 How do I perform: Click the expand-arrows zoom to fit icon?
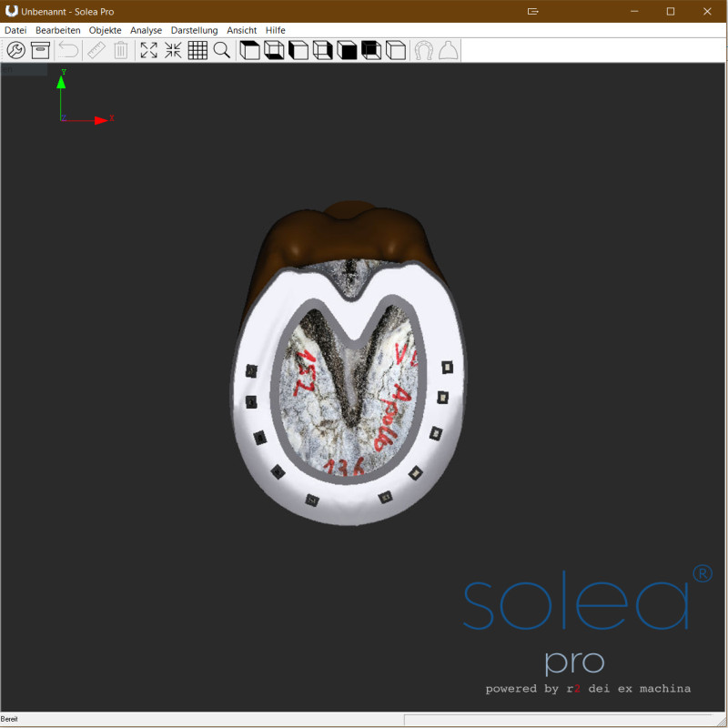(148, 51)
